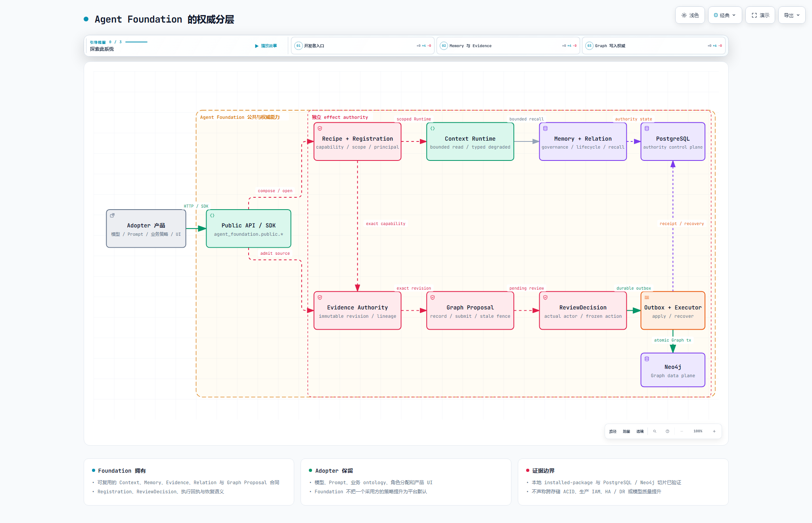This screenshot has width=812, height=523.
Task: Click the chevron on the 导出 button
Action: click(798, 15)
